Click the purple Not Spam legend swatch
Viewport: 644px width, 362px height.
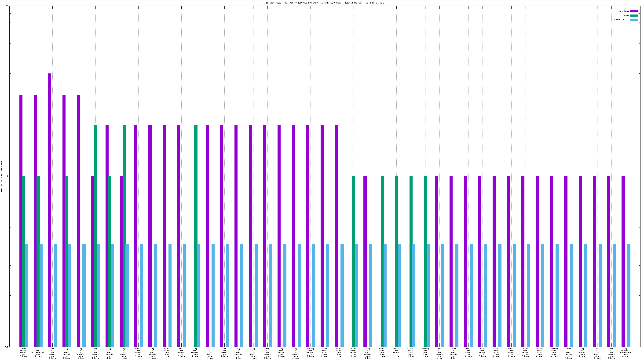[x=634, y=11]
